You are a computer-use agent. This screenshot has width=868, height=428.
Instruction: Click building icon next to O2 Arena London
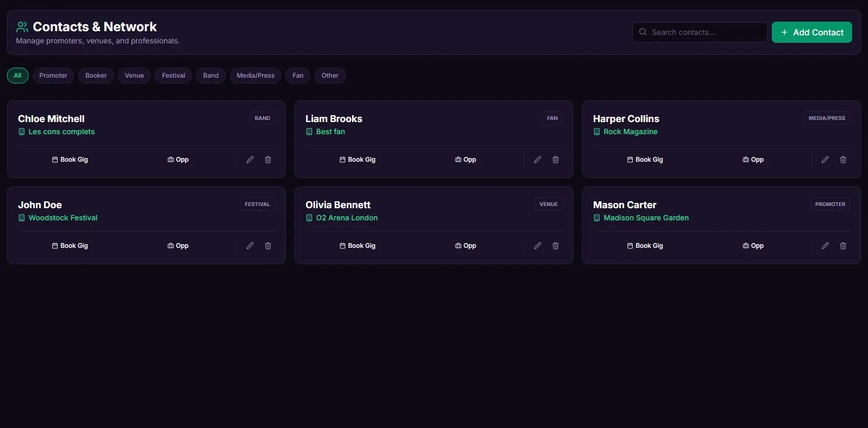[x=309, y=218]
